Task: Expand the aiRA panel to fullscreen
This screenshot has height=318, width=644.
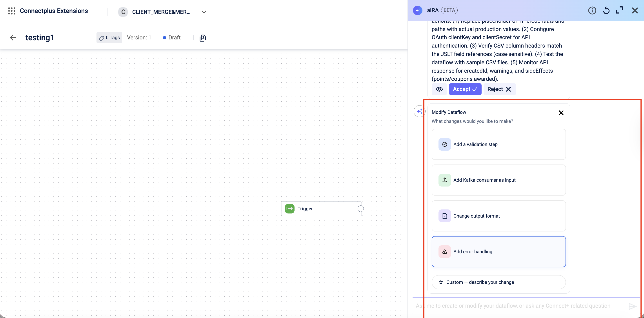Action: (619, 11)
